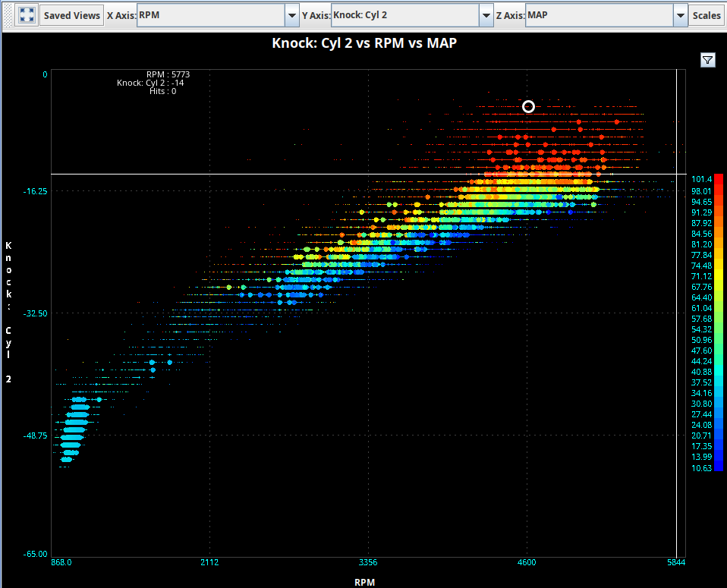Click the RPM axis title below the chart
Screen dimensions: 727x588
(364, 582)
